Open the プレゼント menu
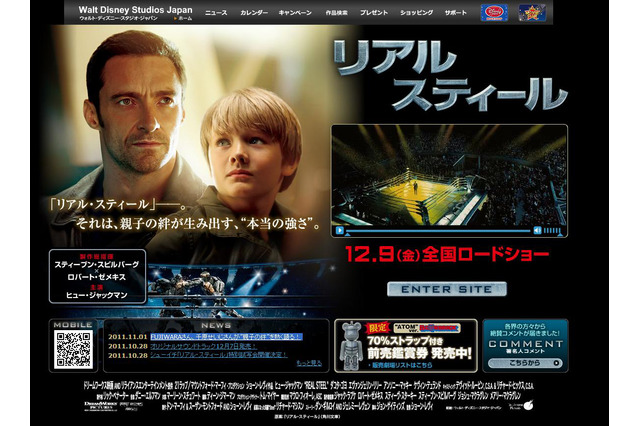The width and height of the screenshot is (640, 426). (x=373, y=13)
